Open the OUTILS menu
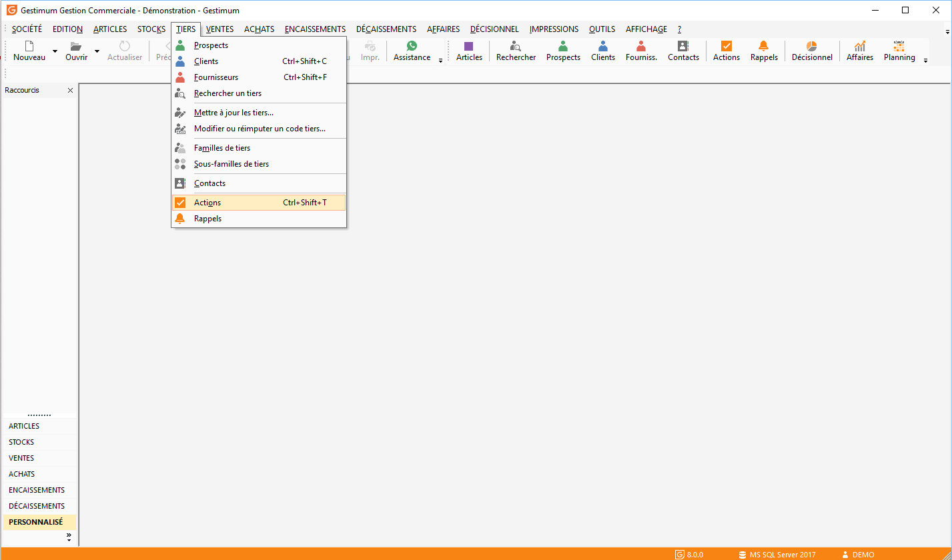Image resolution: width=952 pixels, height=560 pixels. 602,29
